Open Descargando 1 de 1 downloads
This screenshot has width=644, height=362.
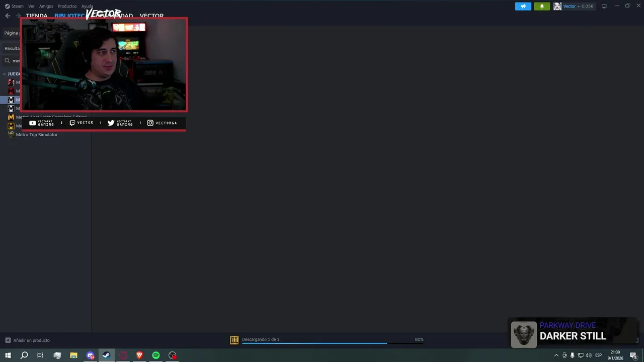pos(261,339)
